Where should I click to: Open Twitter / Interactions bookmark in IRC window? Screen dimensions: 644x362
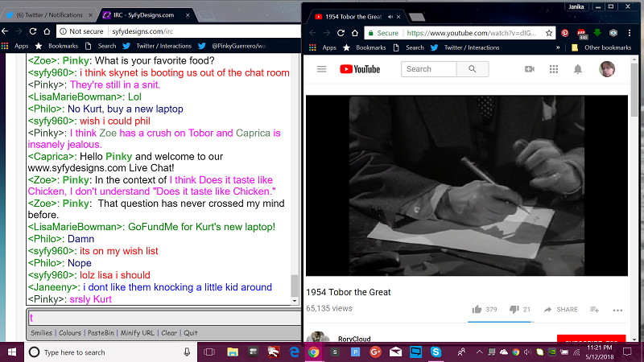[158, 46]
